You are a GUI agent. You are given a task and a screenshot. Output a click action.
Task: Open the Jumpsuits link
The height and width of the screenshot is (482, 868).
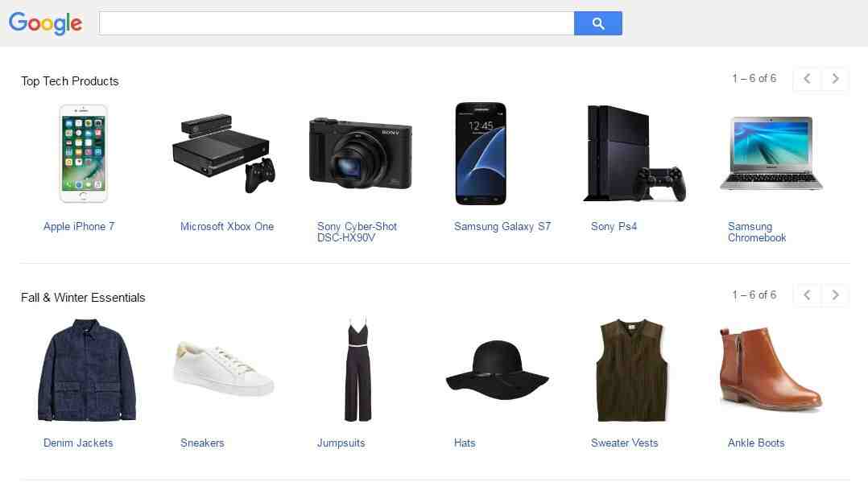point(341,443)
